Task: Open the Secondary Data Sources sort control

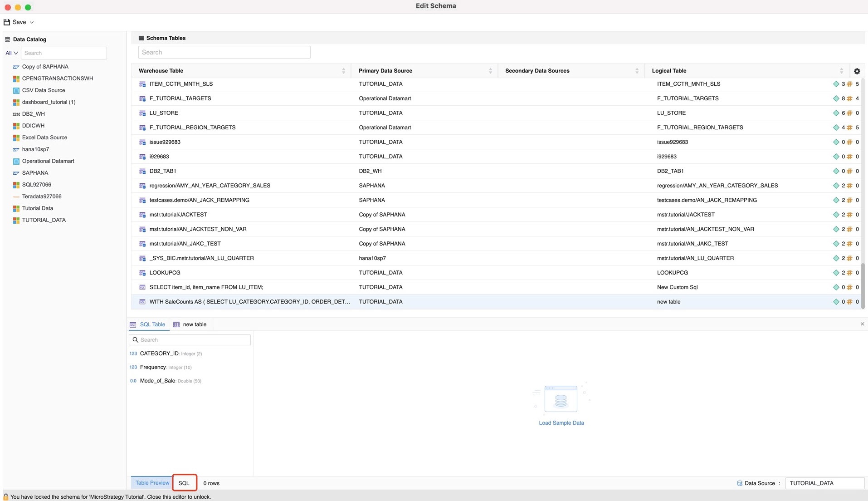Action: click(x=637, y=71)
